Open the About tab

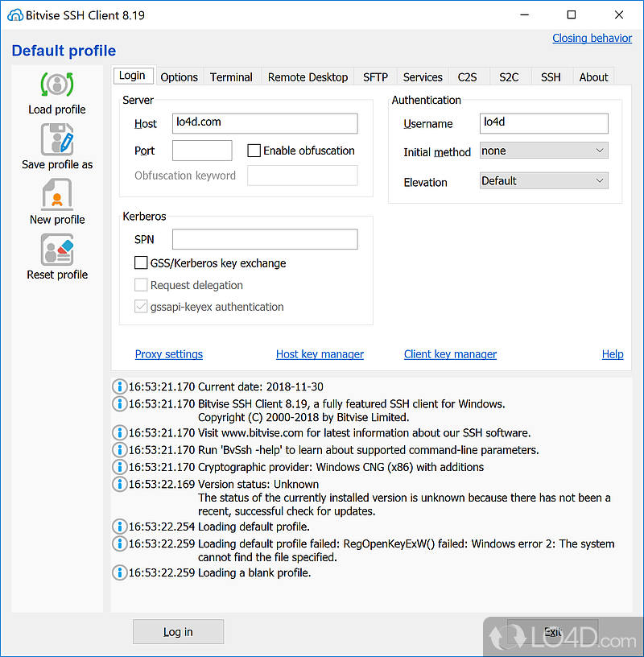[x=594, y=77]
